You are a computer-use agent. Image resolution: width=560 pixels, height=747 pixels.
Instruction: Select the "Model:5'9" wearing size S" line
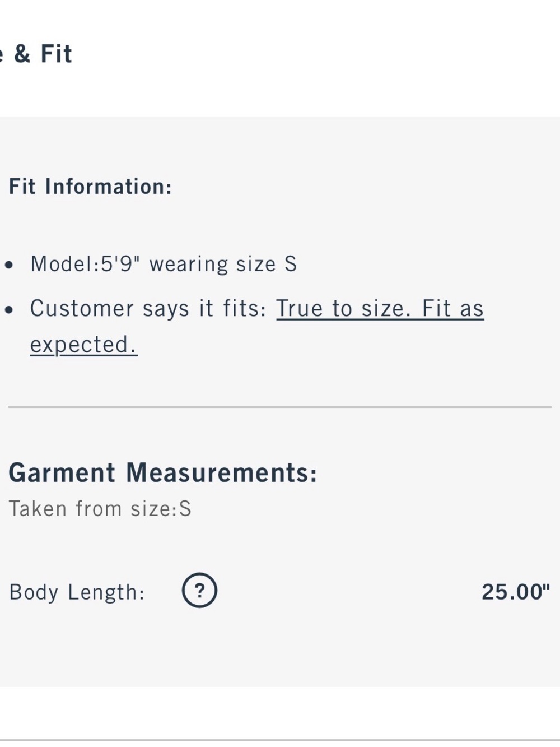coord(164,263)
